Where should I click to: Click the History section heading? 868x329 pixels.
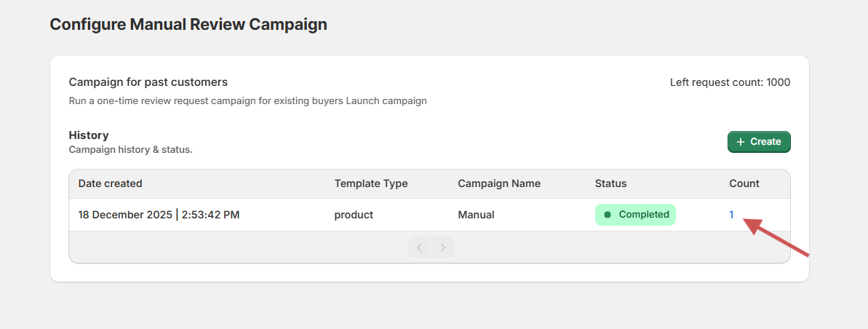[x=89, y=135]
